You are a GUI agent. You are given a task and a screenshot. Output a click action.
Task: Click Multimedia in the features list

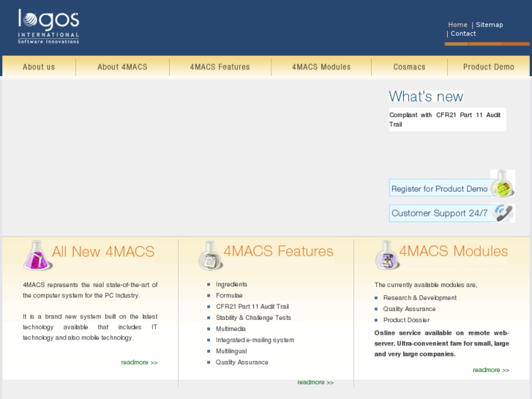(231, 329)
